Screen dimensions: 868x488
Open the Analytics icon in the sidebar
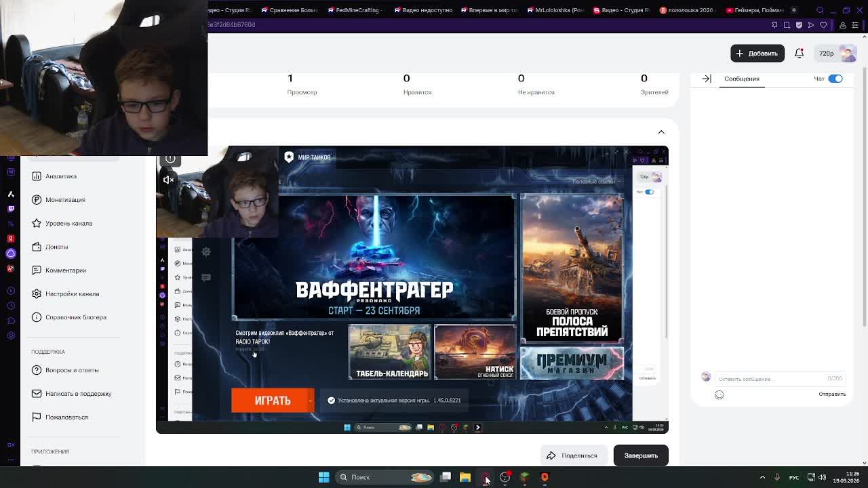coord(37,176)
